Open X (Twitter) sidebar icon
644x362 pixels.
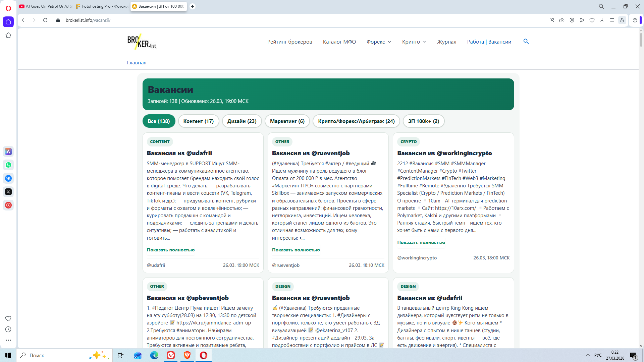8,192
